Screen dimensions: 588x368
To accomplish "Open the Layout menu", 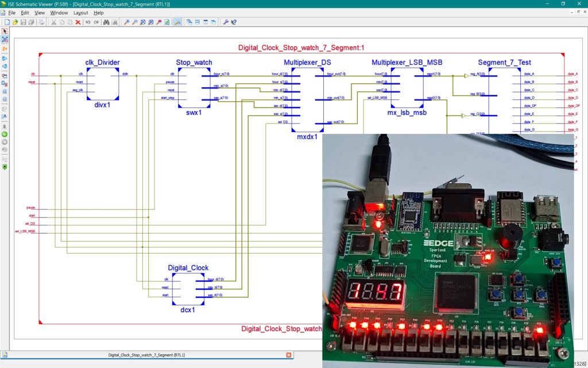I will [x=81, y=12].
